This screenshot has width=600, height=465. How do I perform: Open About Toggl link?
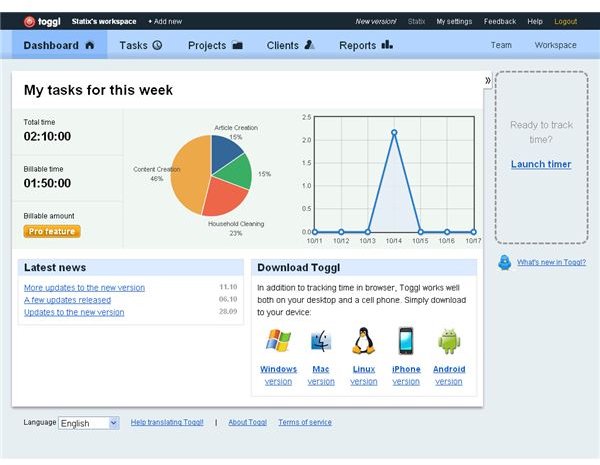[247, 422]
